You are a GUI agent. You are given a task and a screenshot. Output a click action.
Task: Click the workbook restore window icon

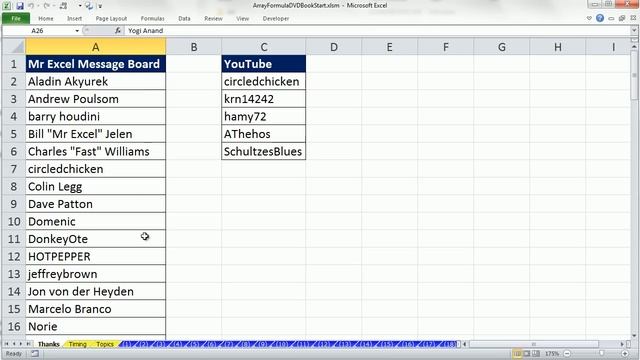[622, 18]
